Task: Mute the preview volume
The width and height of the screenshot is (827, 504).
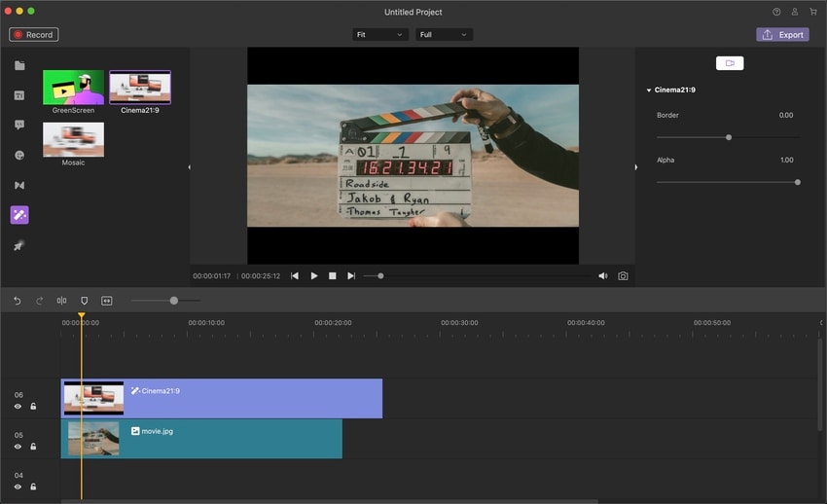Action: coord(603,275)
